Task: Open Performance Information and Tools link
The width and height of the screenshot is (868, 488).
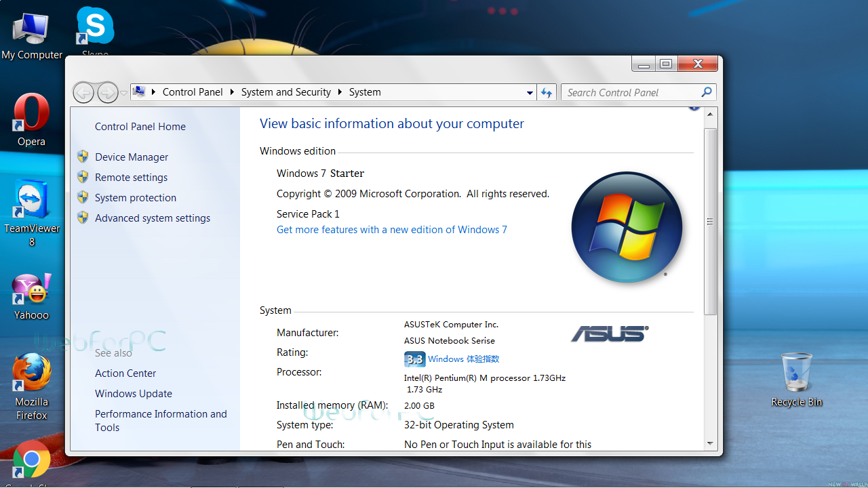Action: [x=161, y=421]
